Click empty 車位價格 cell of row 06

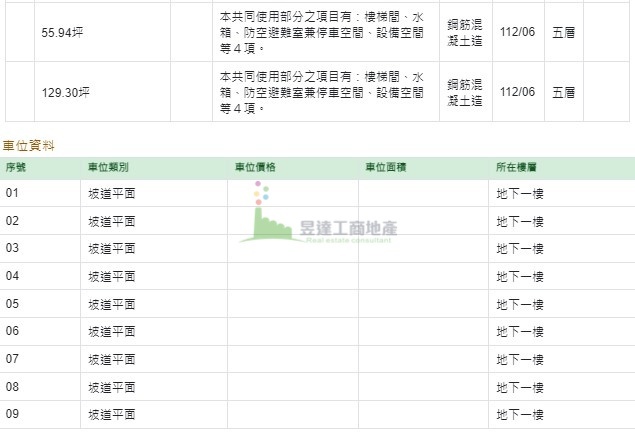pyautogui.click(x=292, y=331)
